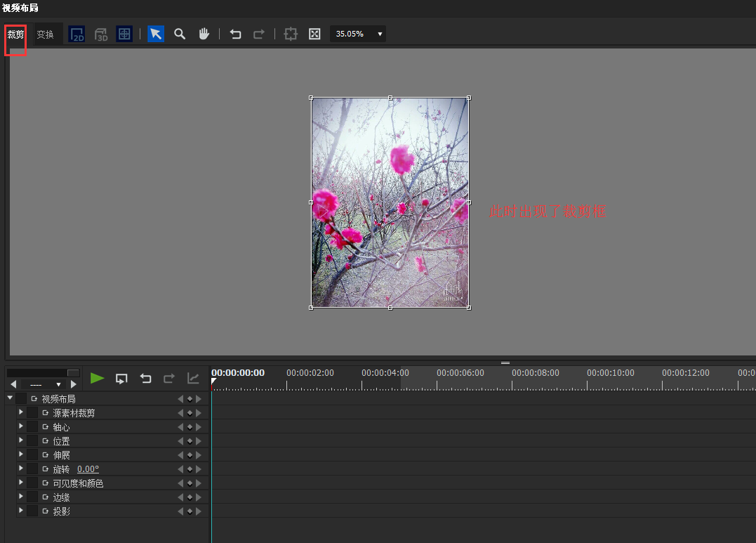This screenshot has height=543, width=756.
Task: Click undo in the top toolbar
Action: [236, 34]
